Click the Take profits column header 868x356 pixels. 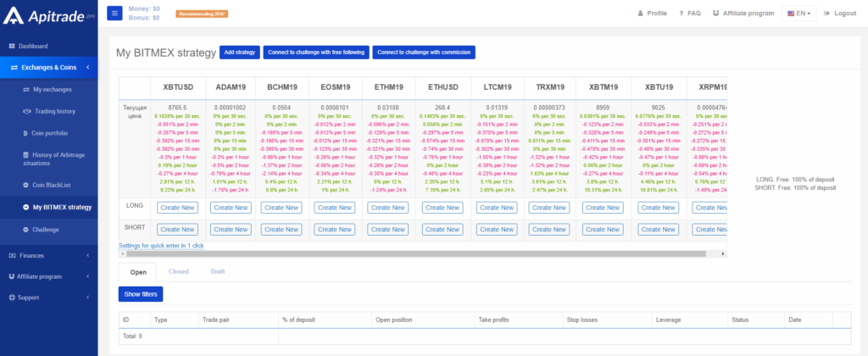518,320
